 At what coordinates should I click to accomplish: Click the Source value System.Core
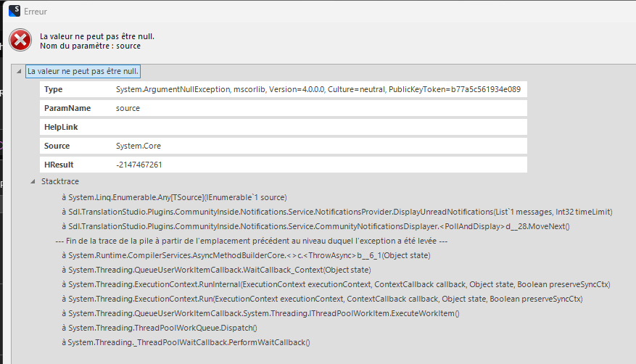click(139, 146)
